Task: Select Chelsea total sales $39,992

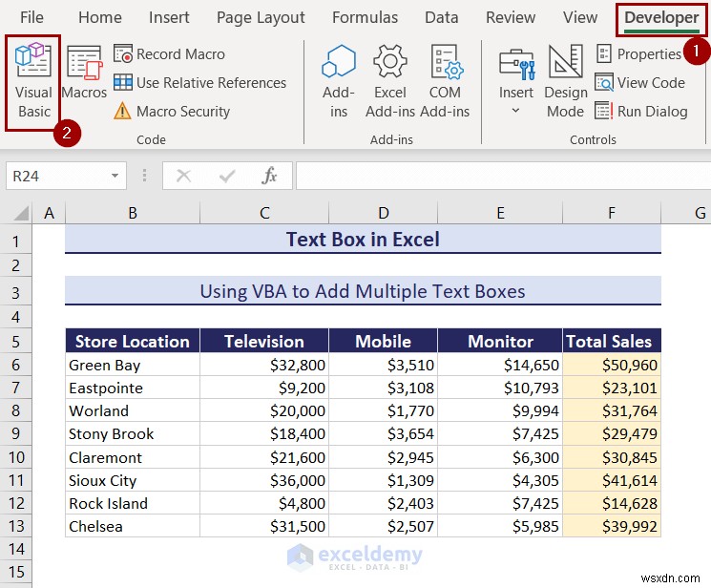Action: 612,526
